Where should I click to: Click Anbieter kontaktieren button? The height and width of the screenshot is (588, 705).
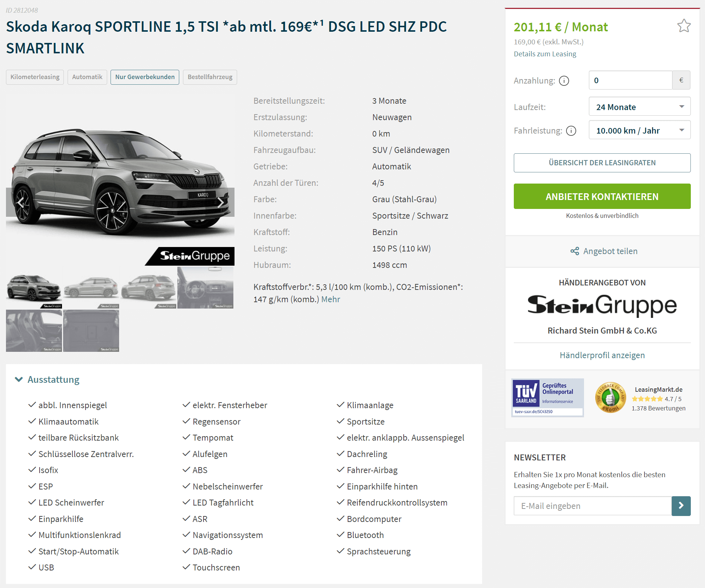602,196
